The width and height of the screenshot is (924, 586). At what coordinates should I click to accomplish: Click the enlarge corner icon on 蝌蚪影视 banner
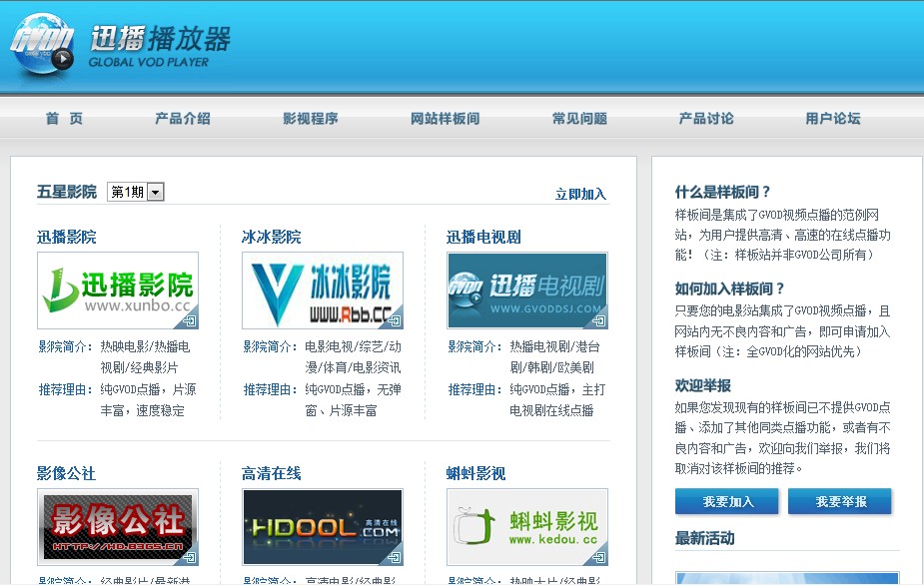pyautogui.click(x=601, y=557)
